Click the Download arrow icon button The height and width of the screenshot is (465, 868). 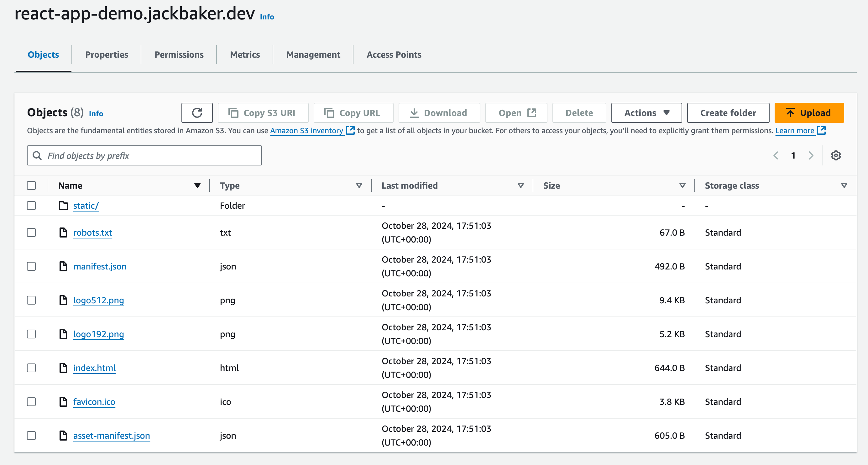[x=414, y=113]
